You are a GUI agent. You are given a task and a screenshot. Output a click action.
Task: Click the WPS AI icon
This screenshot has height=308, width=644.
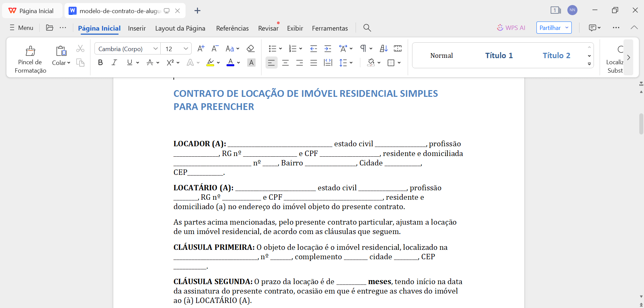(500, 28)
